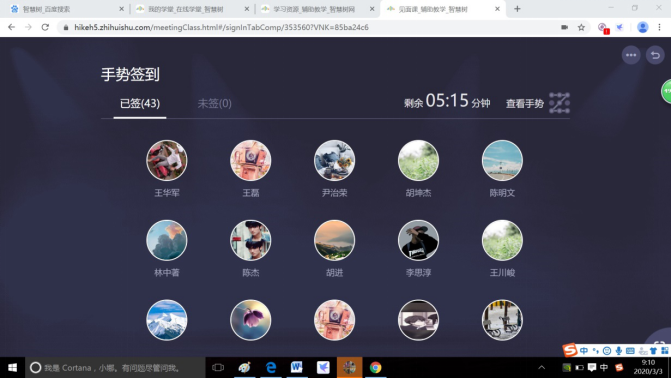
Task: Open Windows Start menu
Action: 12,368
